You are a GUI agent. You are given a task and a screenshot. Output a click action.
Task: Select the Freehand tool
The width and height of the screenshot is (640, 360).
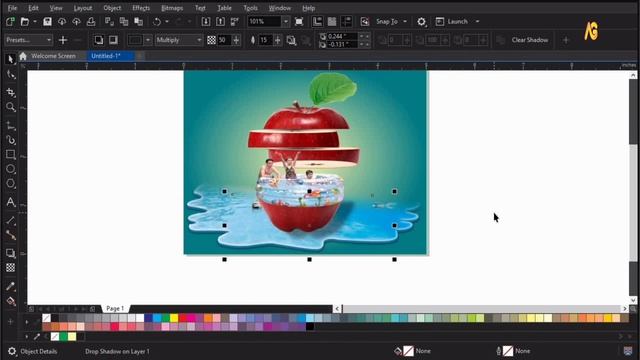point(11,126)
